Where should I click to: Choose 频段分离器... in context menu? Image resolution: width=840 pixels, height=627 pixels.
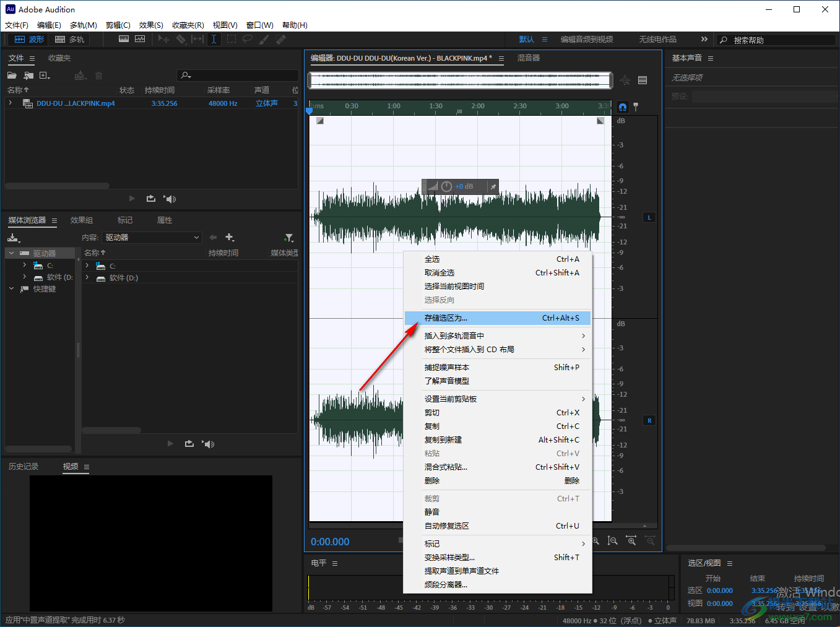(497, 585)
